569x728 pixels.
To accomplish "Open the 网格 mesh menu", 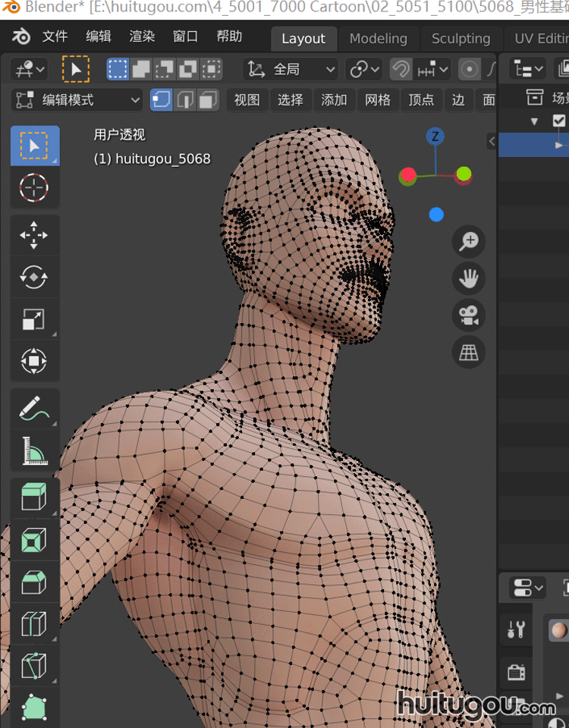I will click(x=377, y=99).
